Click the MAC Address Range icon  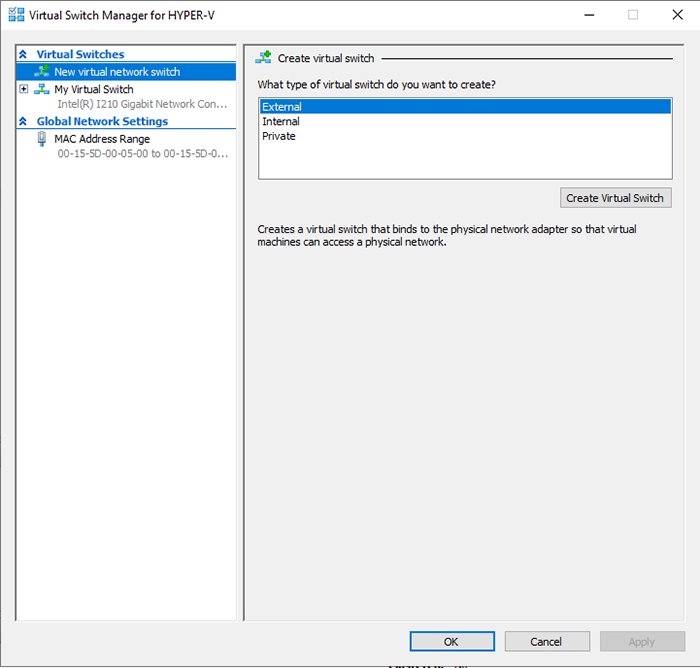pyautogui.click(x=42, y=139)
